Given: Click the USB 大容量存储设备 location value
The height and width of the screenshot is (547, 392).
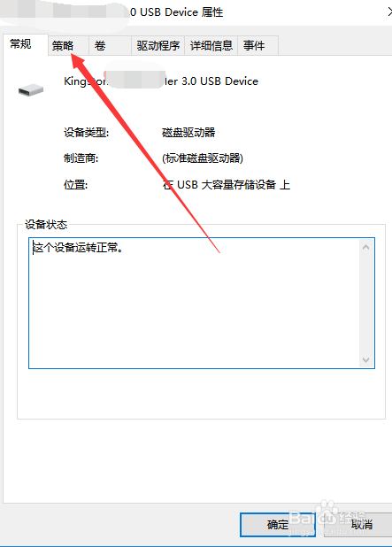Looking at the screenshot, I should coord(227,184).
